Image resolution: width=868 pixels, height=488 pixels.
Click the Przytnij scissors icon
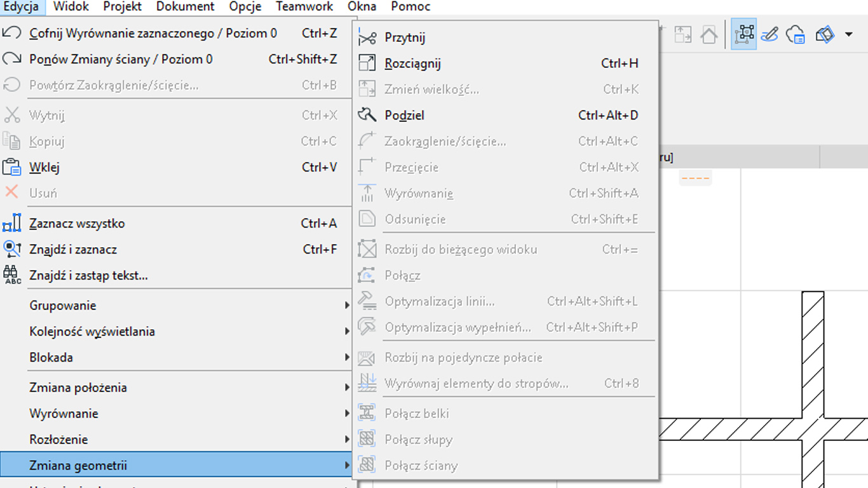367,37
